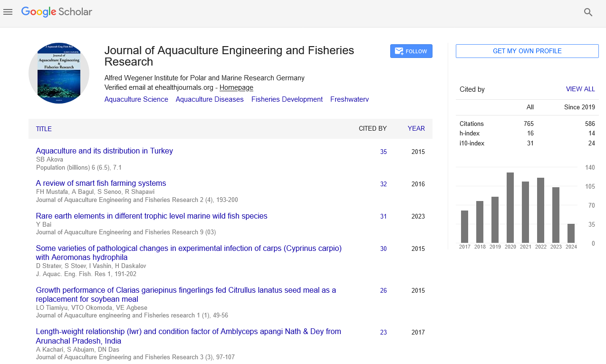
Task: Click the 2017 bar in citations chart
Action: point(465,227)
